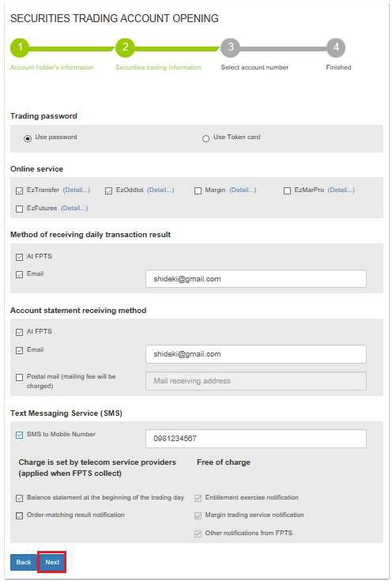The image size is (392, 581).
Task: Open the EzMarPro Detail link
Action: pyautogui.click(x=341, y=190)
